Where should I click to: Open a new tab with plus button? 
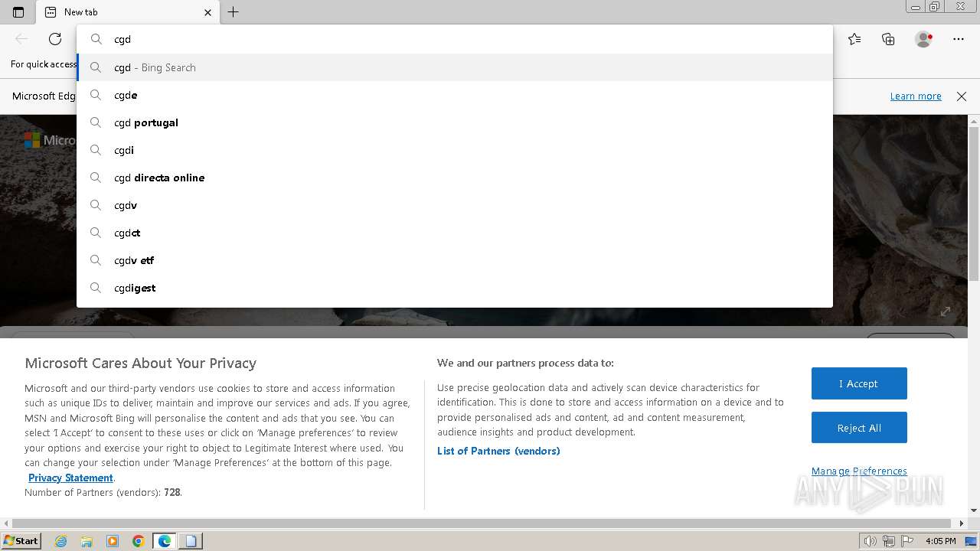click(x=234, y=12)
